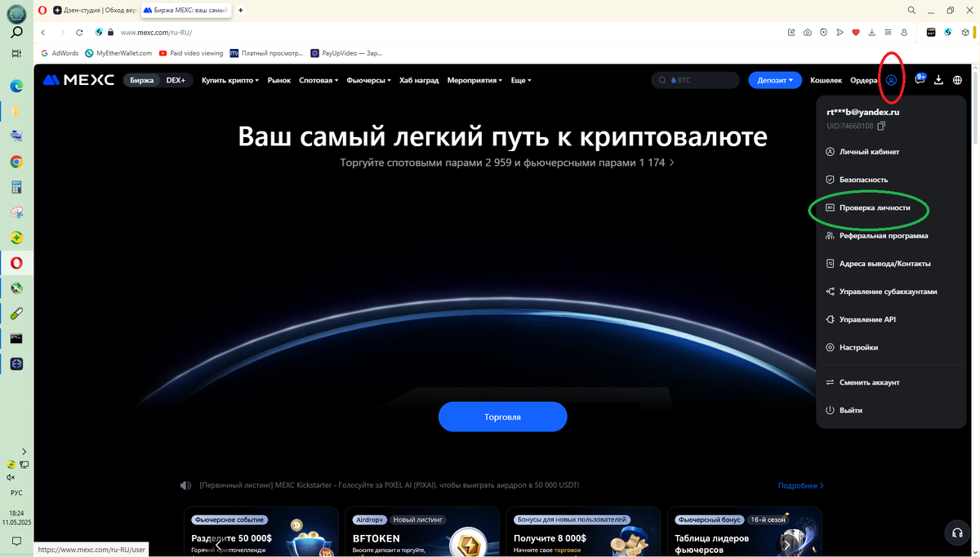Open MyEtherWallet.com bookmark
This screenshot has width=980, height=557.
click(118, 53)
